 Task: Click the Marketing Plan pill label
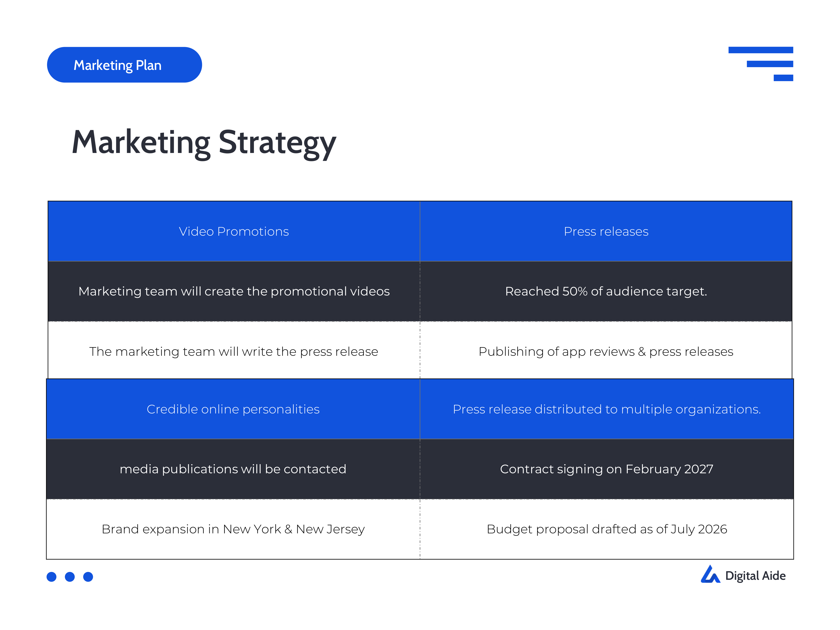point(125,65)
